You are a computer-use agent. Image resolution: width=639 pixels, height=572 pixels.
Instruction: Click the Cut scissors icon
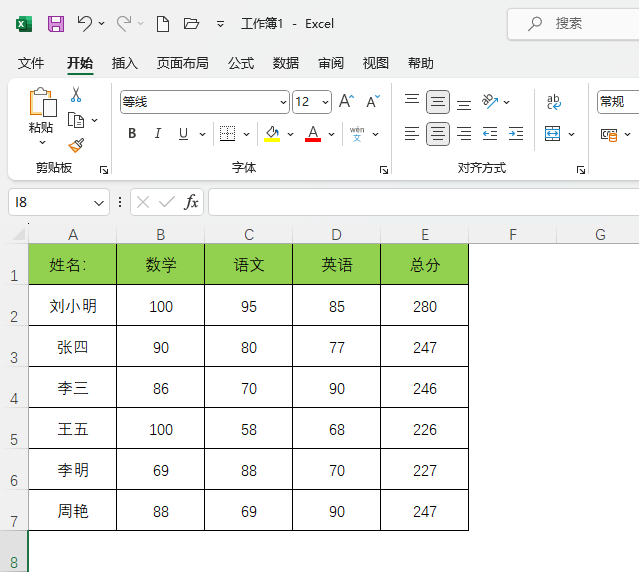coord(76,95)
